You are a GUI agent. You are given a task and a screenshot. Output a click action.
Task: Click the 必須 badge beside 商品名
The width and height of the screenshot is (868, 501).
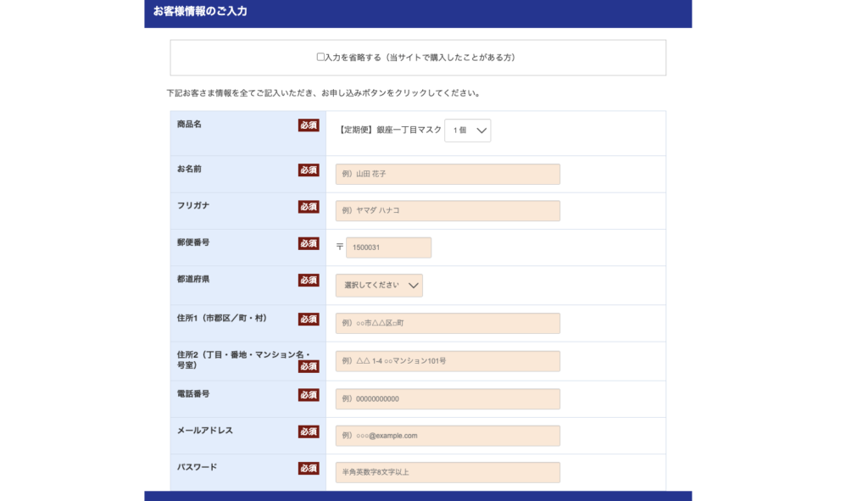[x=309, y=125]
